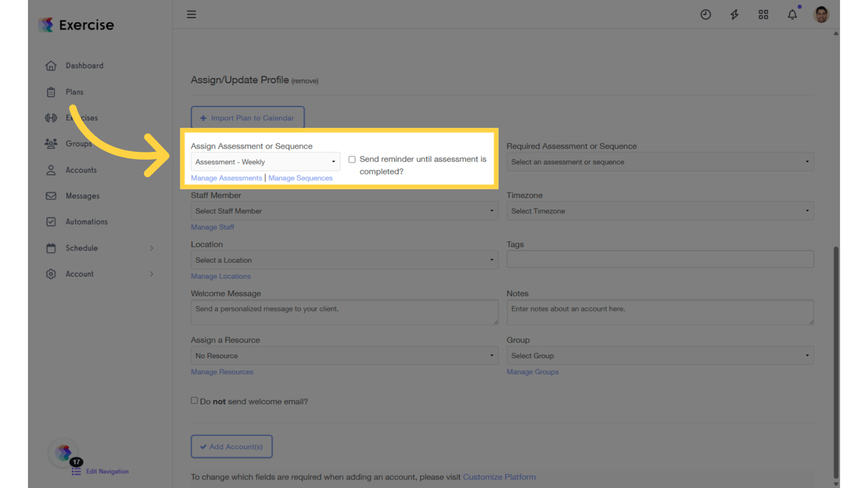The width and height of the screenshot is (868, 488).
Task: Enable reminder until assessment is completed
Action: pos(352,159)
